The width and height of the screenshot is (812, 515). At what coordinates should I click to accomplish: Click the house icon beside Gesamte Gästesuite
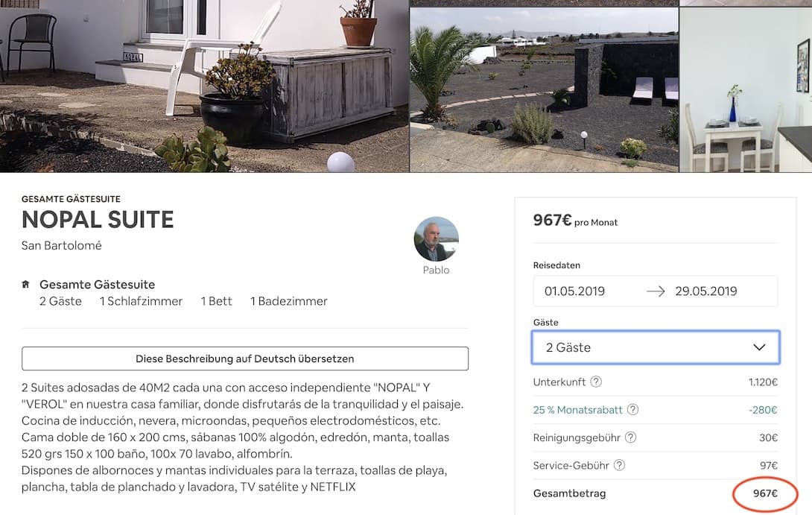click(x=25, y=284)
